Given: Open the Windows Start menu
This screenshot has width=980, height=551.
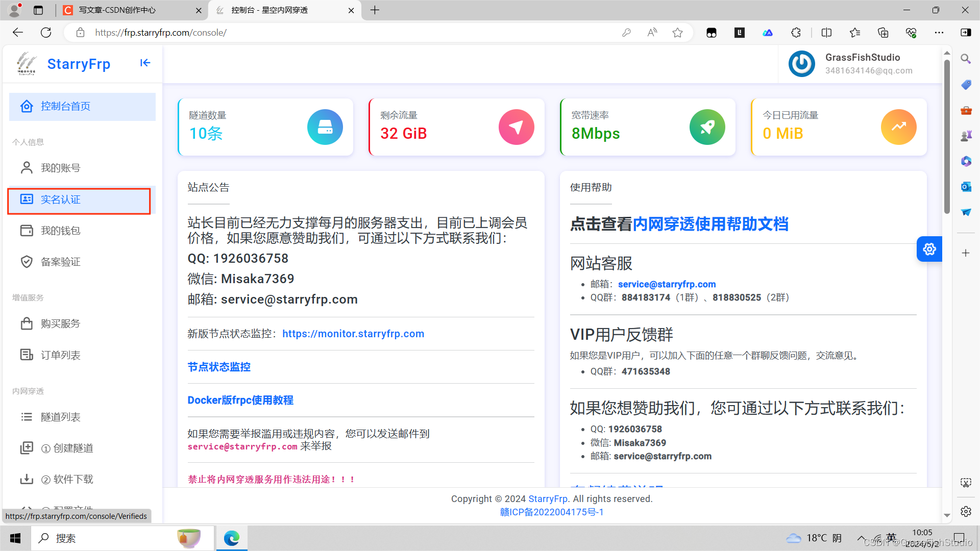Looking at the screenshot, I should 15,538.
